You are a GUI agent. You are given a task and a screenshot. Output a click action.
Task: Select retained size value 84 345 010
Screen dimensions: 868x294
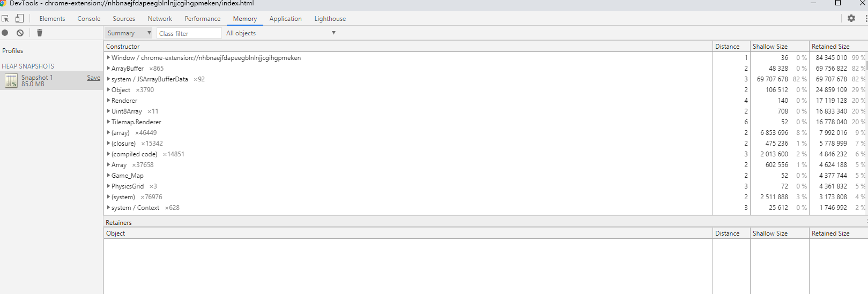[x=832, y=58]
